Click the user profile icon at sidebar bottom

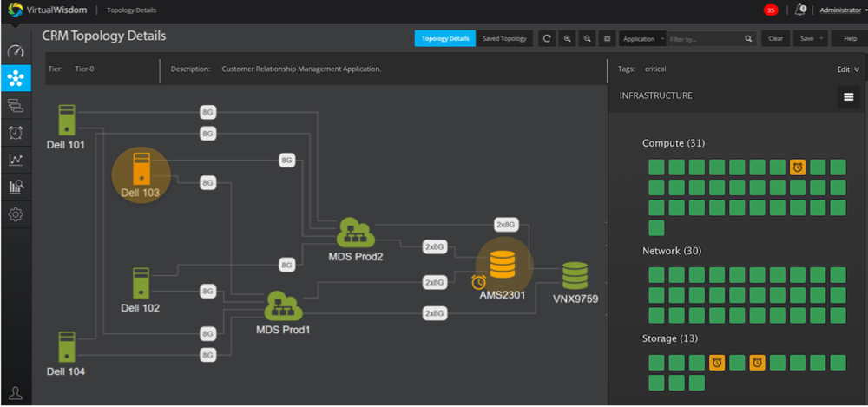[x=16, y=393]
